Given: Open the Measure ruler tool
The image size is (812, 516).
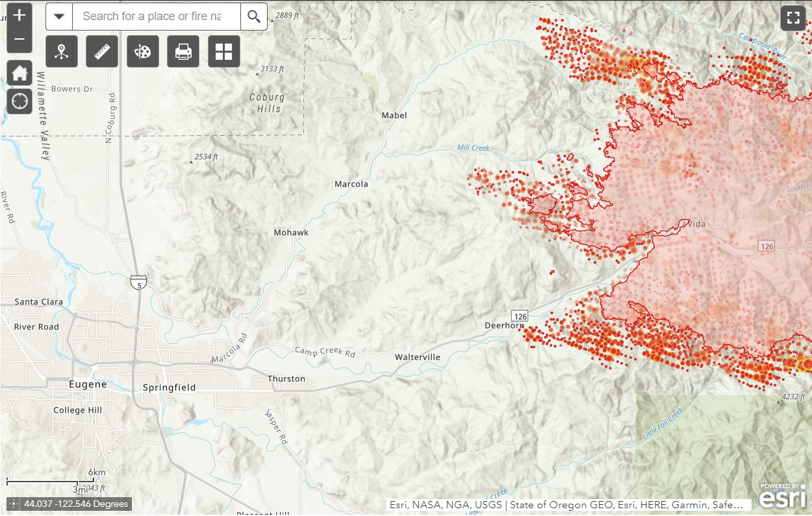Looking at the screenshot, I should [102, 51].
